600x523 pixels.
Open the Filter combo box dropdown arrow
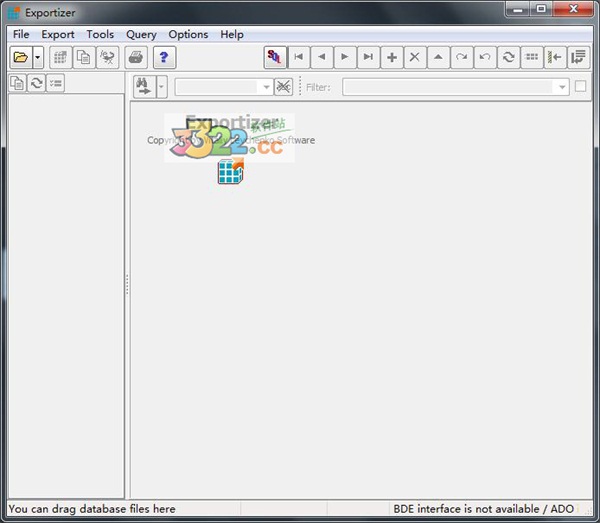click(x=562, y=87)
